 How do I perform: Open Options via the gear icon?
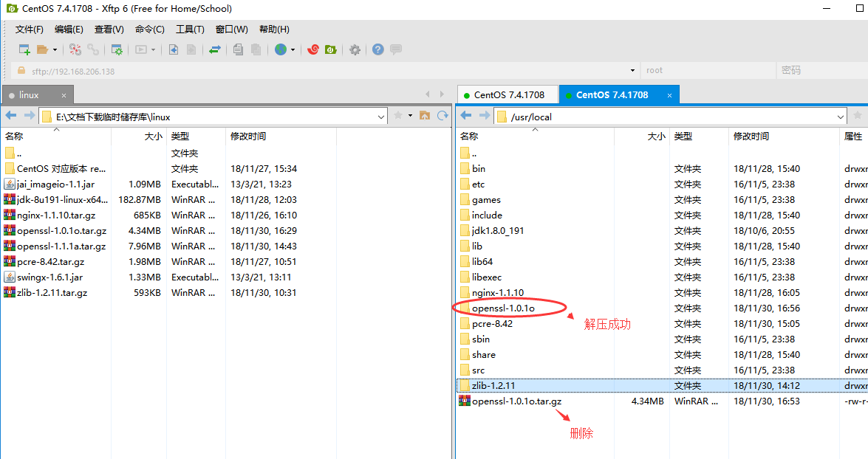[355, 49]
